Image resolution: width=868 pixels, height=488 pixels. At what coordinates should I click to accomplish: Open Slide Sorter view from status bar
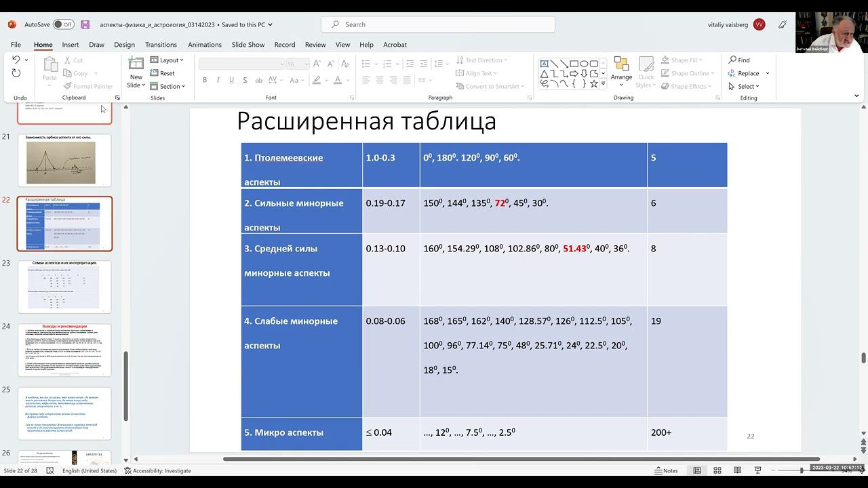[717, 470]
